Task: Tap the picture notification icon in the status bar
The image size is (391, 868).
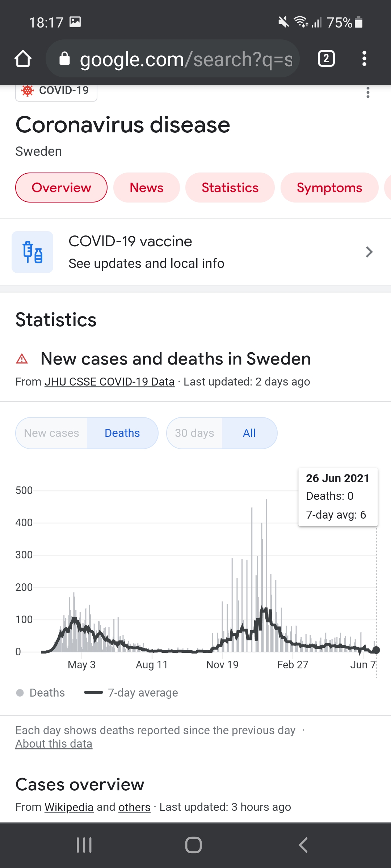Action: point(75,22)
